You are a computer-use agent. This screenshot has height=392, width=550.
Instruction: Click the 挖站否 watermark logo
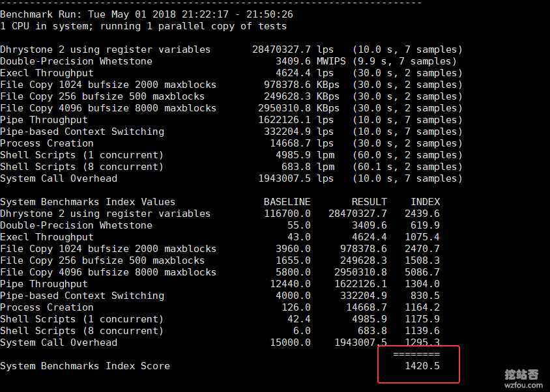pyautogui.click(x=521, y=374)
